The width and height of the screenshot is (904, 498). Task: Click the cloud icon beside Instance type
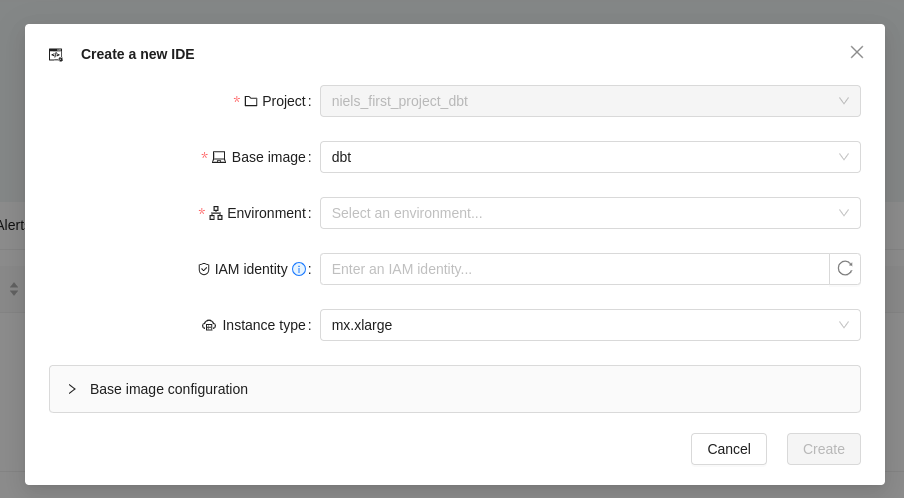[x=209, y=325]
